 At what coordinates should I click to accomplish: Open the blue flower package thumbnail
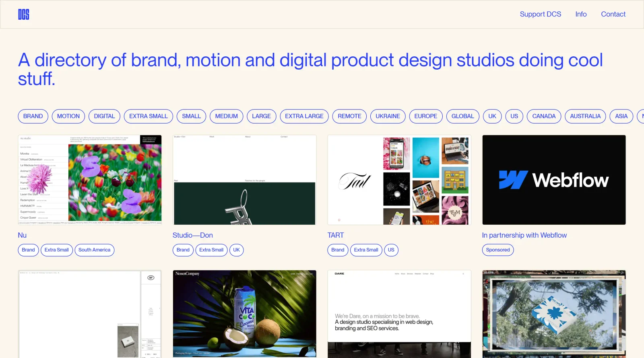coord(554,314)
